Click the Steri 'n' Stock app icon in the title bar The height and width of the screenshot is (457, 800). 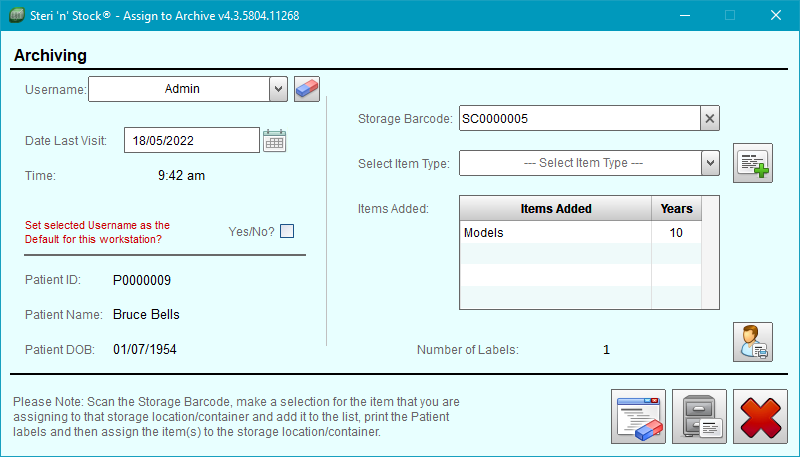(x=17, y=15)
